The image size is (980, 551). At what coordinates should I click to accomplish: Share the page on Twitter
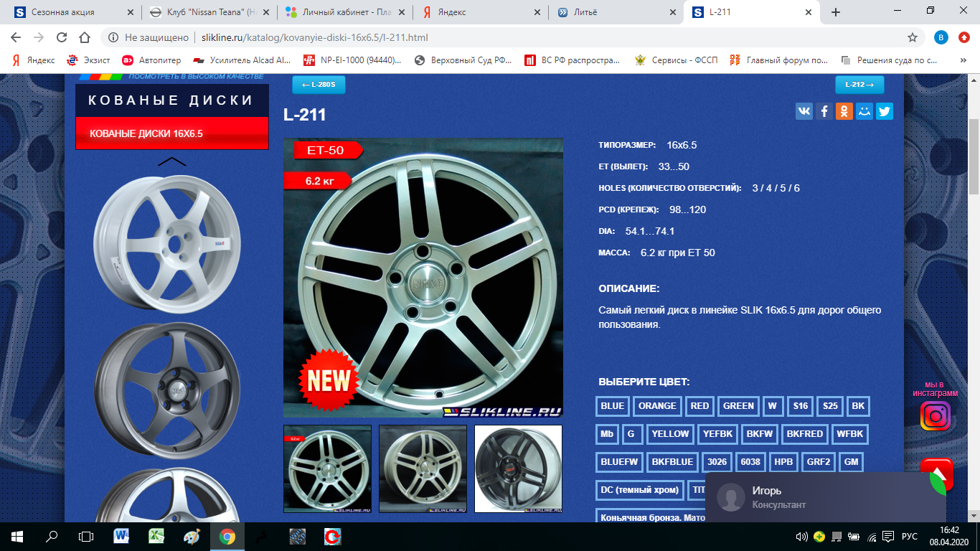pyautogui.click(x=885, y=111)
